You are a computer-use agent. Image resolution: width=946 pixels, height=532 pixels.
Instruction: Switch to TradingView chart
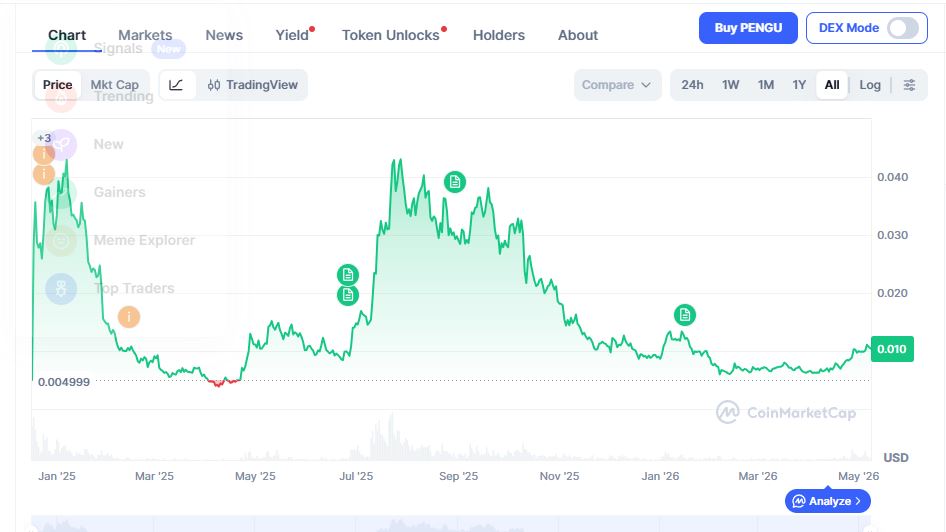pos(253,85)
